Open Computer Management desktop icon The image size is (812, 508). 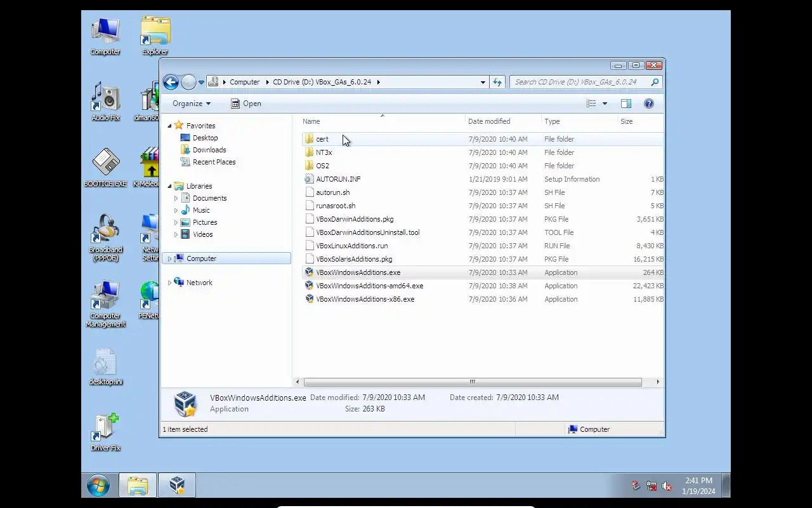point(105,304)
